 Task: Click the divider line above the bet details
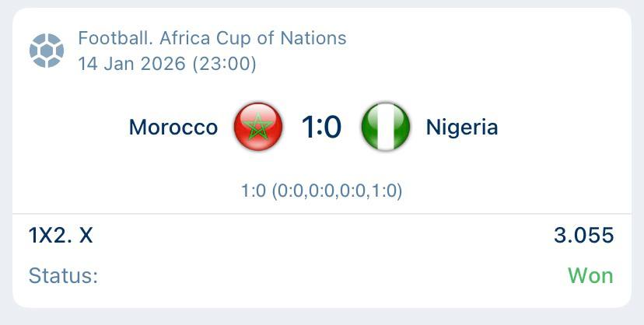click(x=322, y=214)
